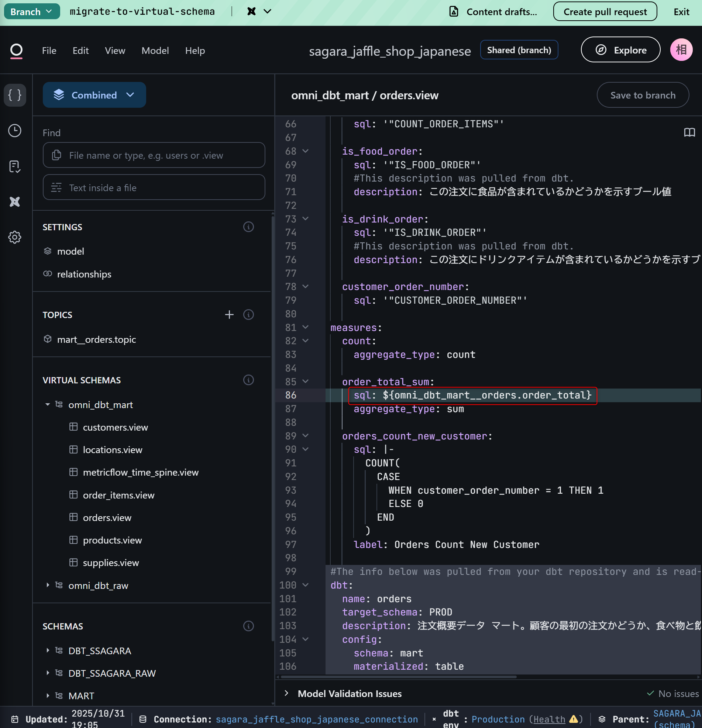Open the history clock icon in sidebar
The width and height of the screenshot is (702, 728).
[x=15, y=131]
